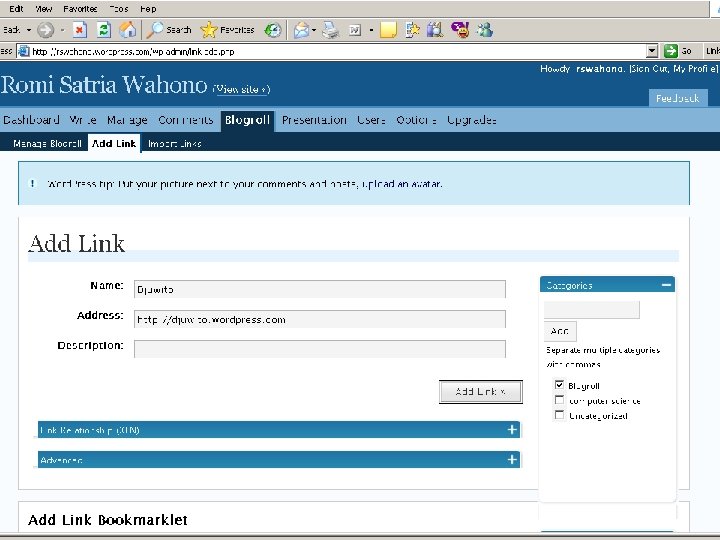720x540 pixels.
Task: Click the Edit with Word icon
Action: point(354,30)
